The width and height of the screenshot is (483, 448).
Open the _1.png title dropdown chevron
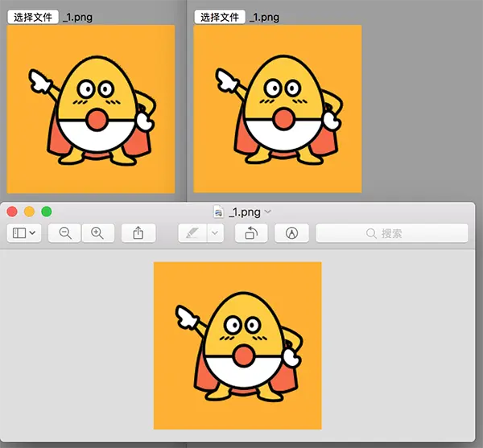tap(268, 212)
